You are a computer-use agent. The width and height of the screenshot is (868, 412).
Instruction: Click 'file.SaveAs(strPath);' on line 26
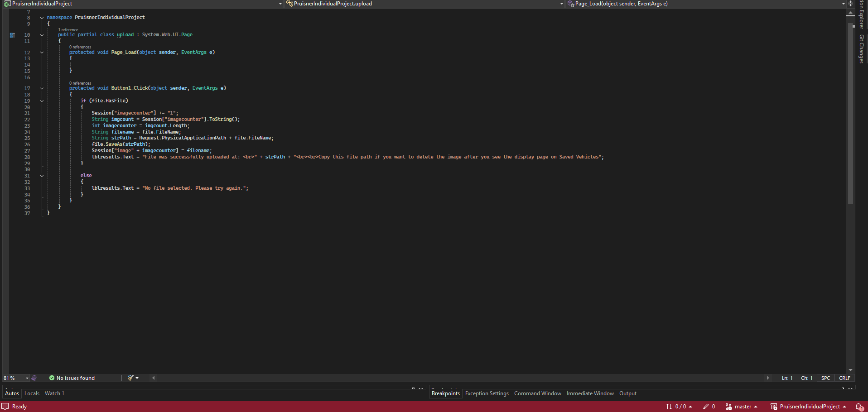pos(121,144)
